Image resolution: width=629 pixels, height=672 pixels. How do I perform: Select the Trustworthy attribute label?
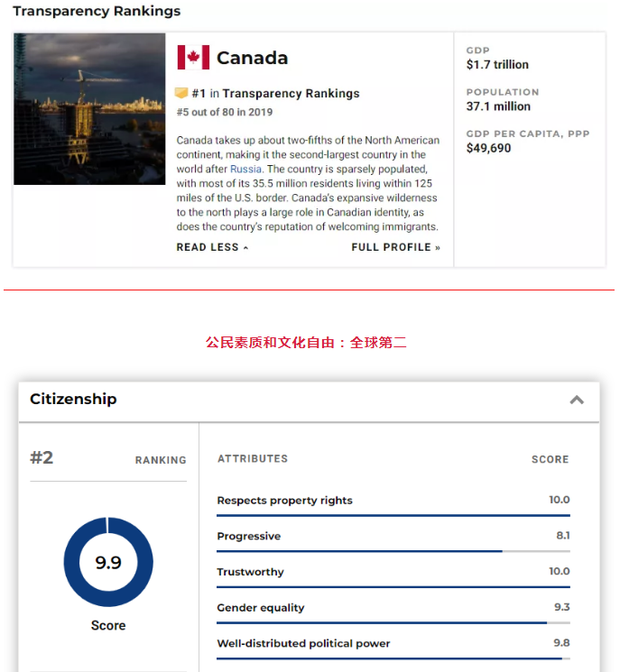[x=250, y=572]
